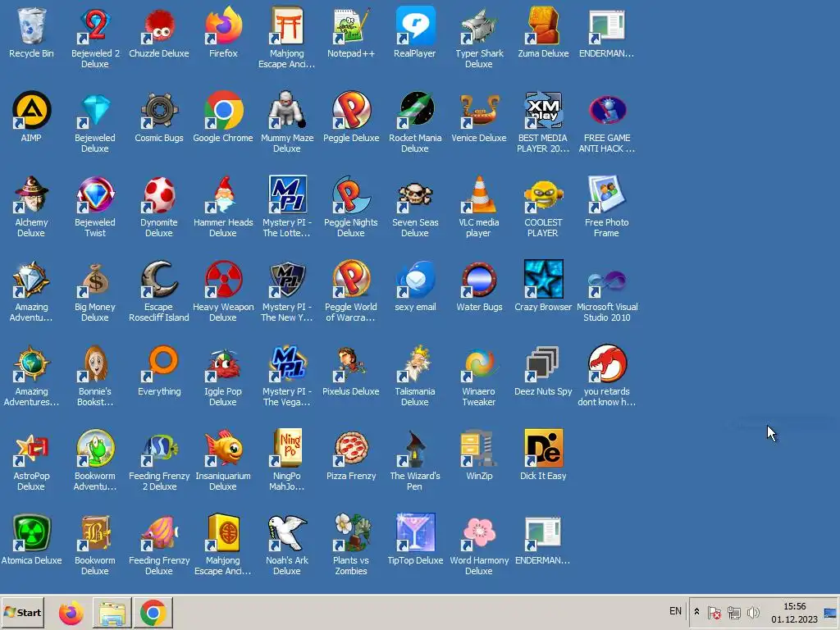Click Peggle Nights Deluxe icon

point(351,194)
